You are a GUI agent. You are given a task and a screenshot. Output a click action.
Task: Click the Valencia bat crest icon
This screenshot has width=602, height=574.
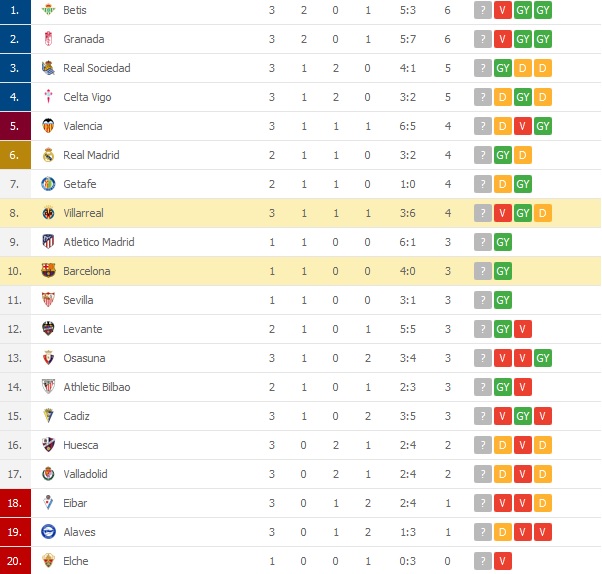click(x=48, y=126)
